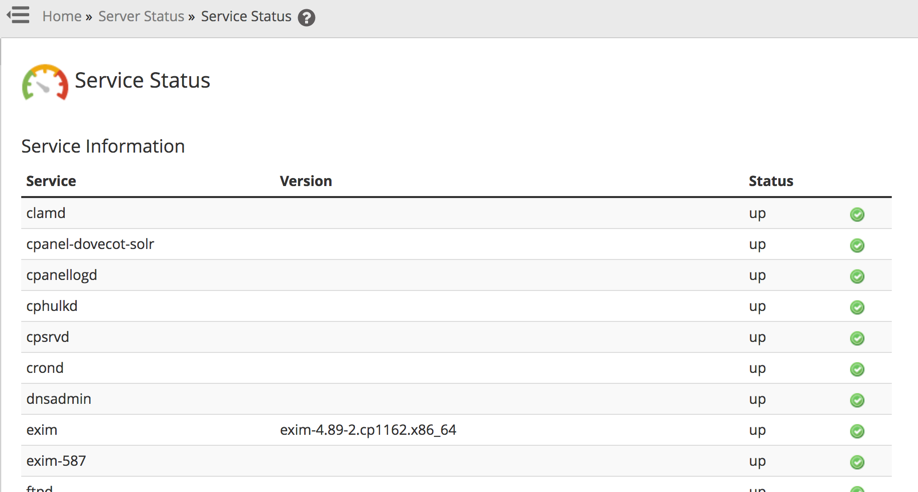918x492 pixels.
Task: Open the help question mark icon
Action: (307, 18)
